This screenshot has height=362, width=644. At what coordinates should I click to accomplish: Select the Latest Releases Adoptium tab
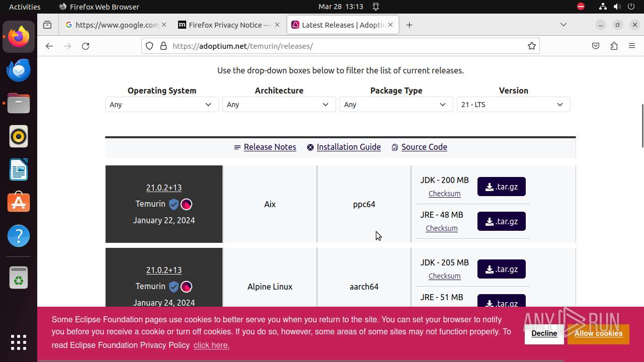343,25
